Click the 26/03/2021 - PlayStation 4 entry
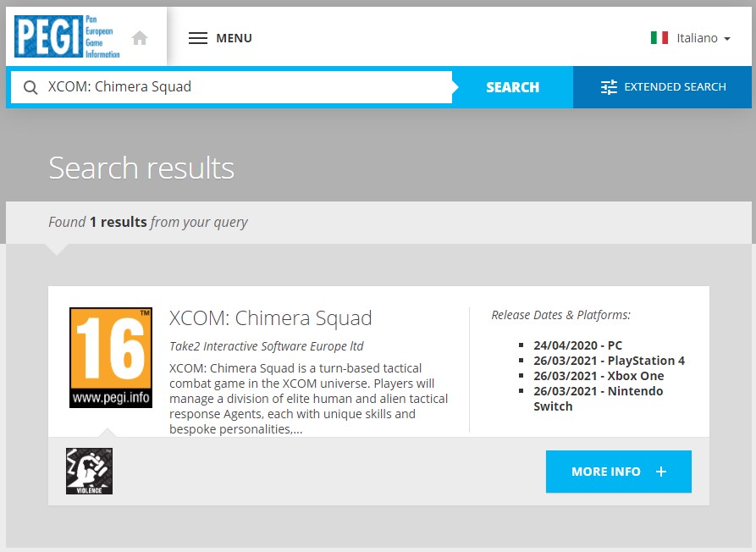The width and height of the screenshot is (756, 552). [x=609, y=361]
